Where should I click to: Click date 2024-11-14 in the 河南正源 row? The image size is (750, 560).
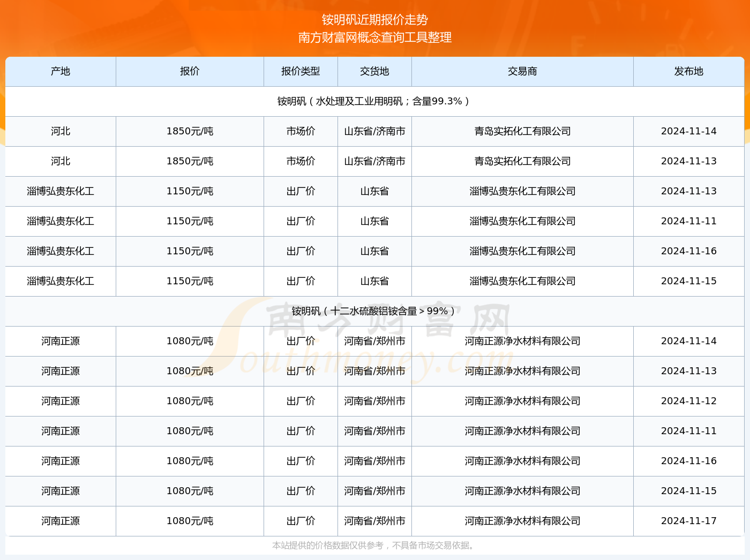[689, 341]
